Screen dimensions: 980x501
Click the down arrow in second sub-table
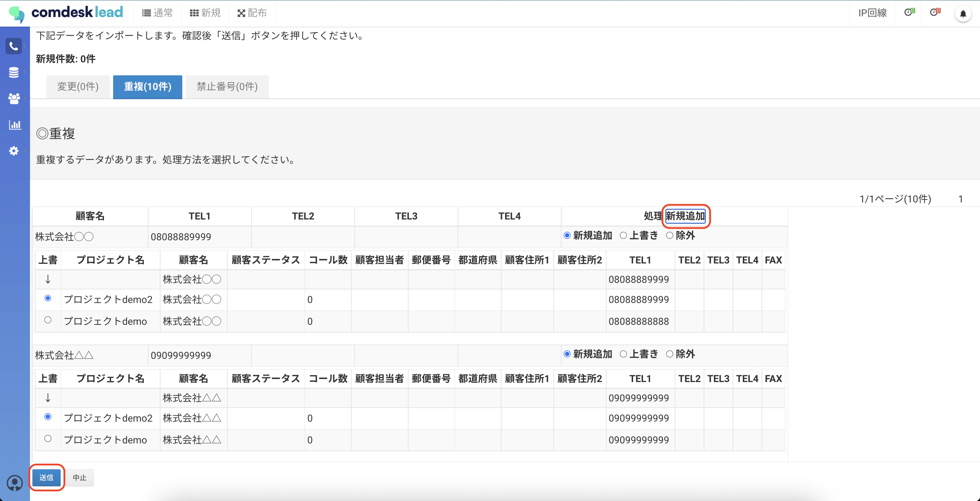[48, 398]
